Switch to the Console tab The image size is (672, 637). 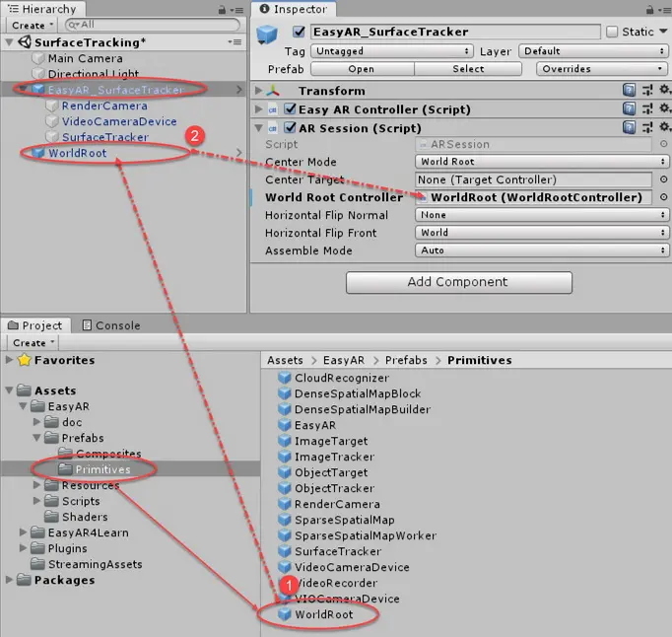click(110, 325)
